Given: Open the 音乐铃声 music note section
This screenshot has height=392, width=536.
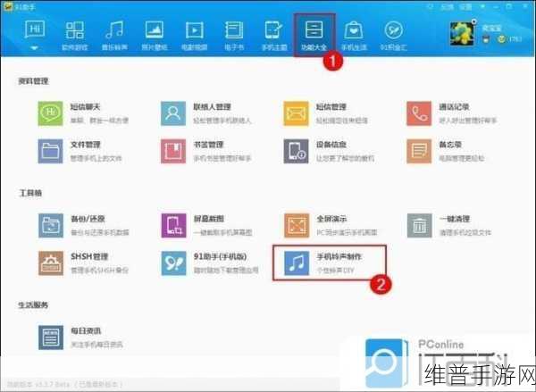Looking at the screenshot, I should point(114,36).
